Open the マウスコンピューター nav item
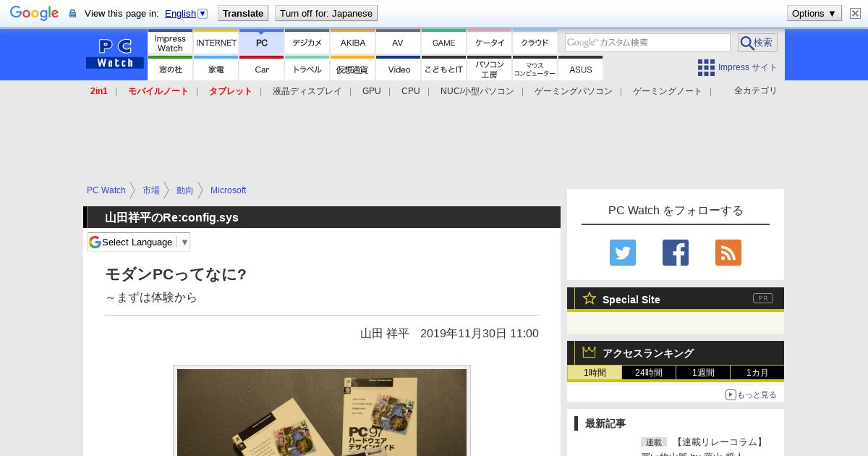Viewport: 868px width, 456px height. pos(535,69)
